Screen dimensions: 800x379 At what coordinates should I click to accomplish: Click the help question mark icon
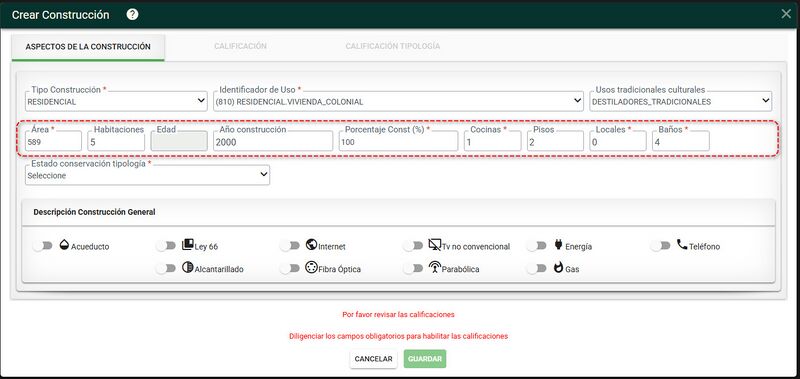pos(132,14)
